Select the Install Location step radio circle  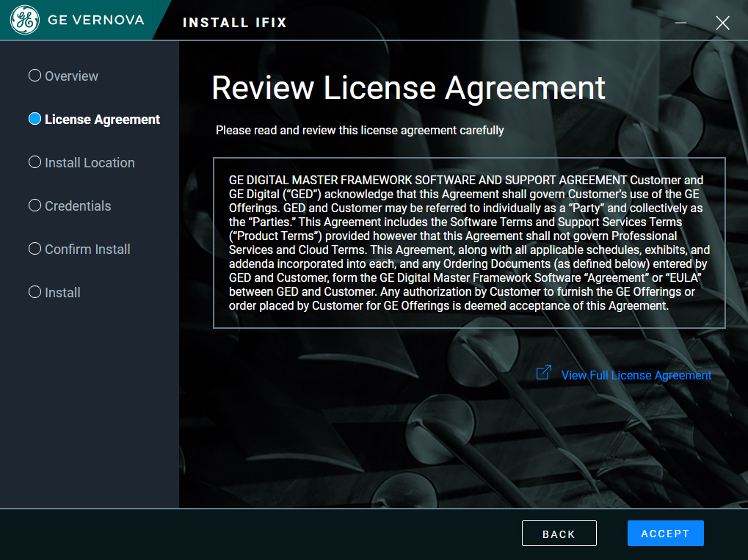coord(35,162)
